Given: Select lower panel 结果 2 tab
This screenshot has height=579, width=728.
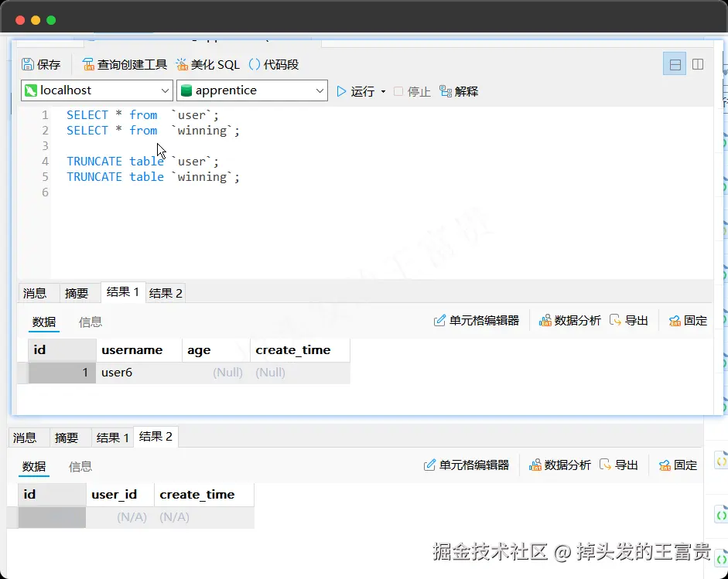Looking at the screenshot, I should pos(156,437).
